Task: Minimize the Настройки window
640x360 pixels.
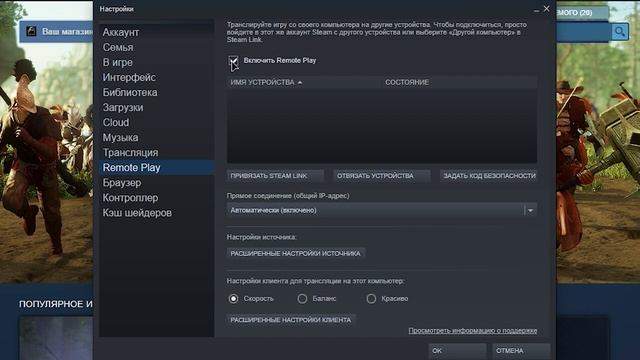Action: coord(536,10)
